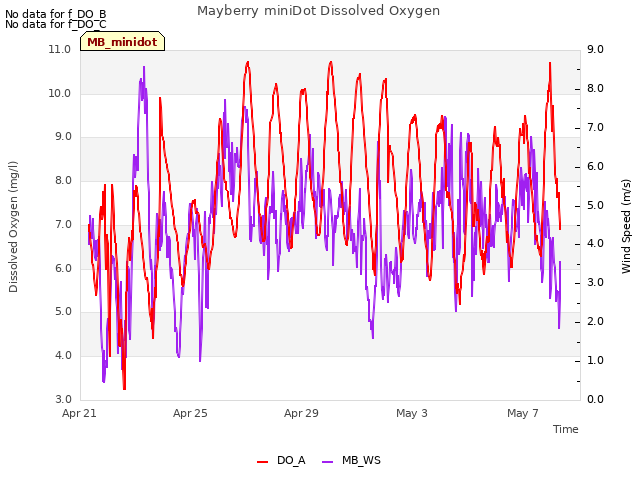Click the 5.0 right axis wind value
This screenshot has height=480, width=640.
pyautogui.click(x=595, y=205)
